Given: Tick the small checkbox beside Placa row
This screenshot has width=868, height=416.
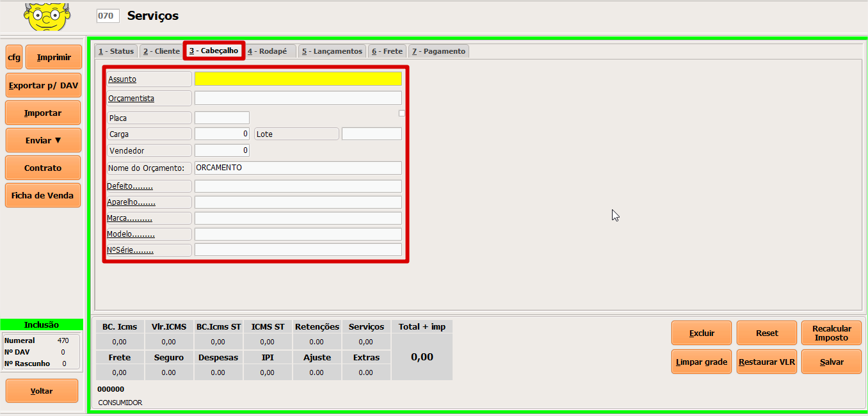Looking at the screenshot, I should [x=402, y=113].
